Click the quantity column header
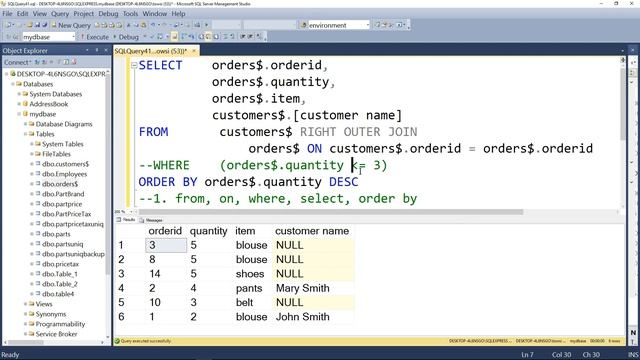Image resolution: width=640 pixels, height=360 pixels. [209, 231]
